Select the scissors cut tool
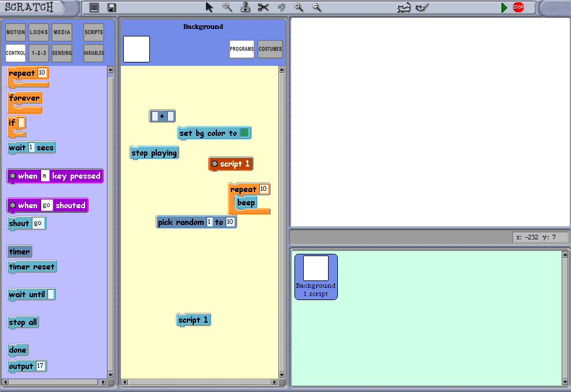 (x=263, y=8)
